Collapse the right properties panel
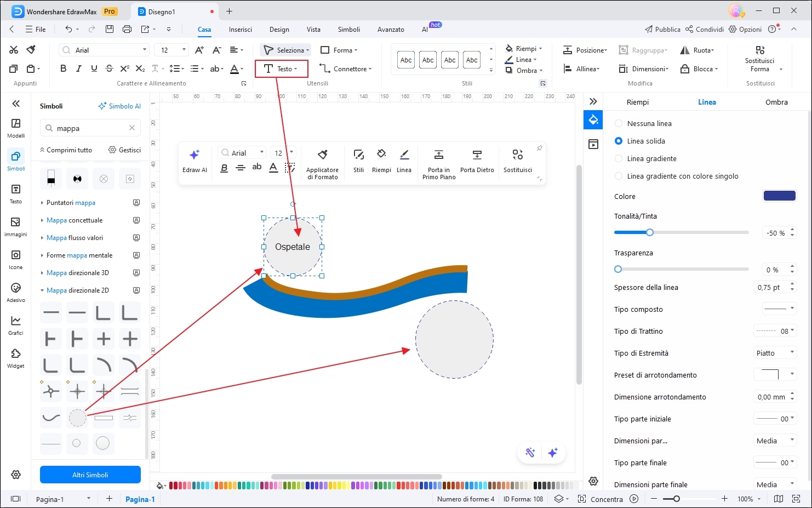This screenshot has height=508, width=812. [593, 101]
